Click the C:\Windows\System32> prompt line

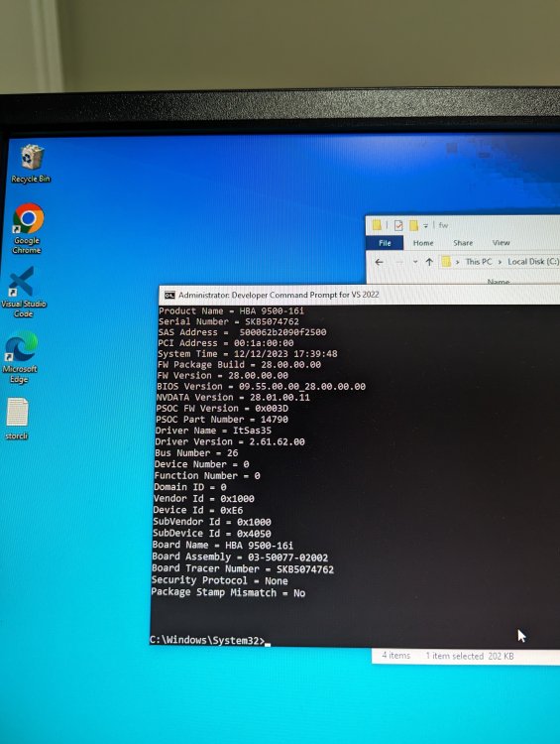tap(209, 640)
